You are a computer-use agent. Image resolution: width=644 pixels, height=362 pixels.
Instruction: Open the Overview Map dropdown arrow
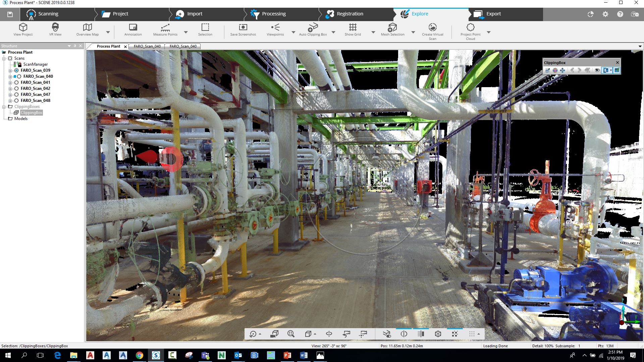(x=108, y=32)
